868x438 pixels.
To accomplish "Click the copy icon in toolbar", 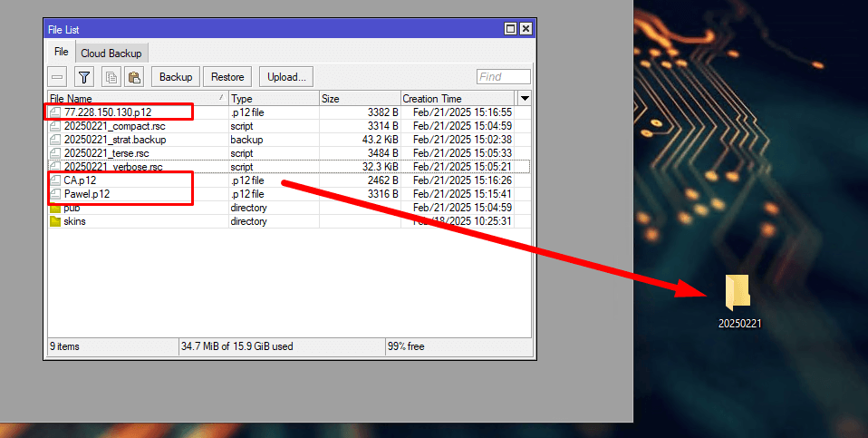I will tap(111, 77).
